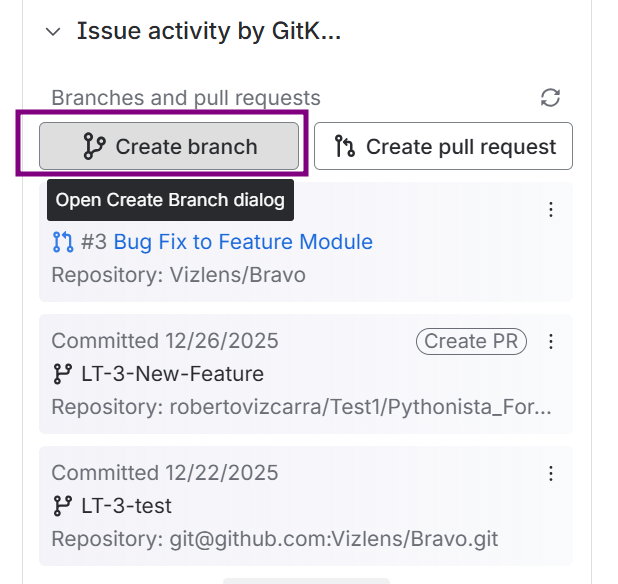Select the LT-3-New-Feature branch name

tap(172, 374)
